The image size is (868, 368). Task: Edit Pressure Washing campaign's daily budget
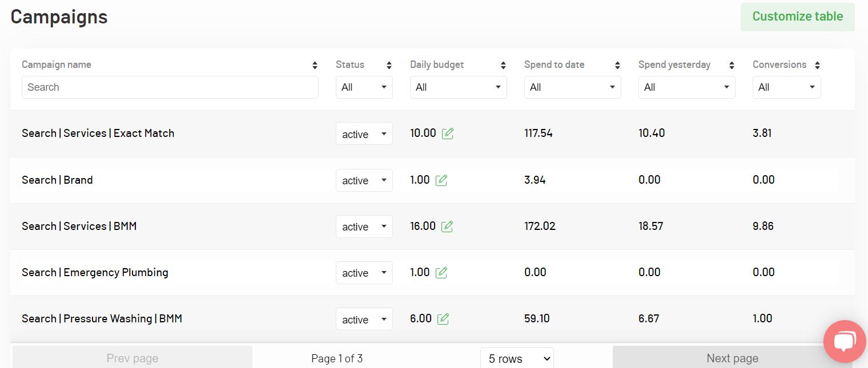pyautogui.click(x=444, y=319)
